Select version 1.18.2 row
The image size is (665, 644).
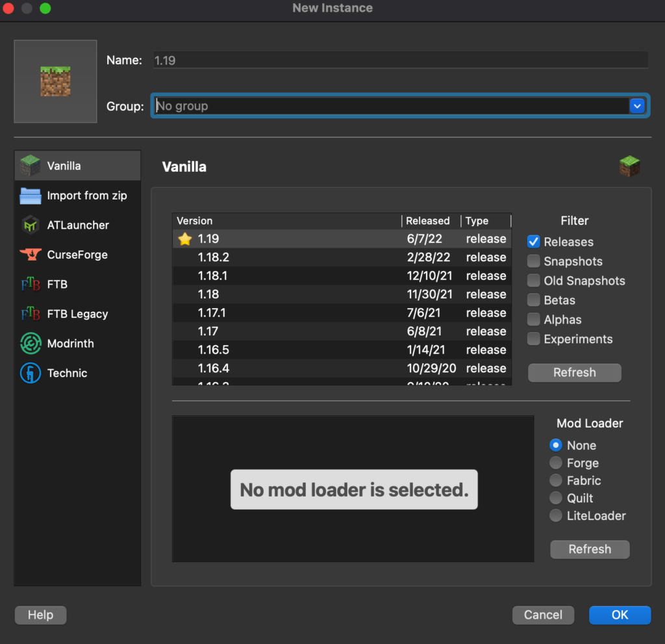[342, 257]
